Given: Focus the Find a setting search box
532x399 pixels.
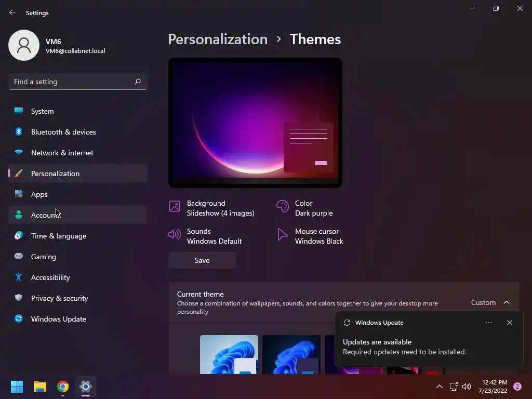Looking at the screenshot, I should 78,82.
